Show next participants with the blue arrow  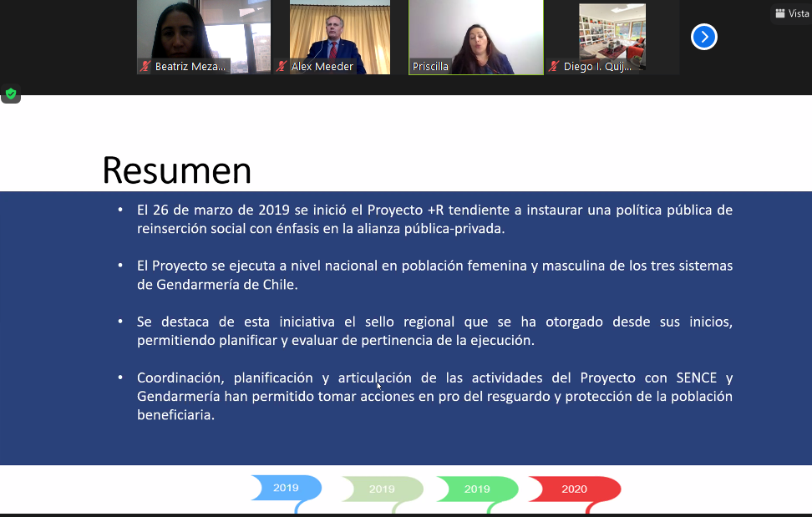[704, 37]
